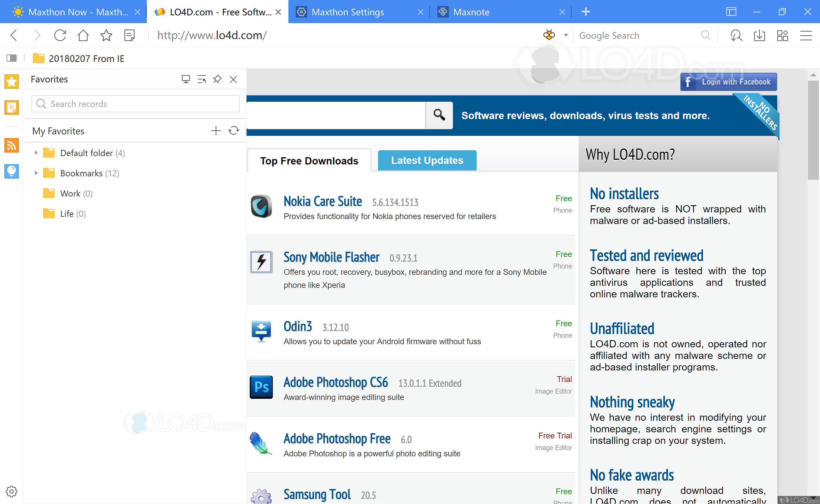Click the Favorites panel display-mode monitor icon
820x504 pixels.
tap(186, 79)
